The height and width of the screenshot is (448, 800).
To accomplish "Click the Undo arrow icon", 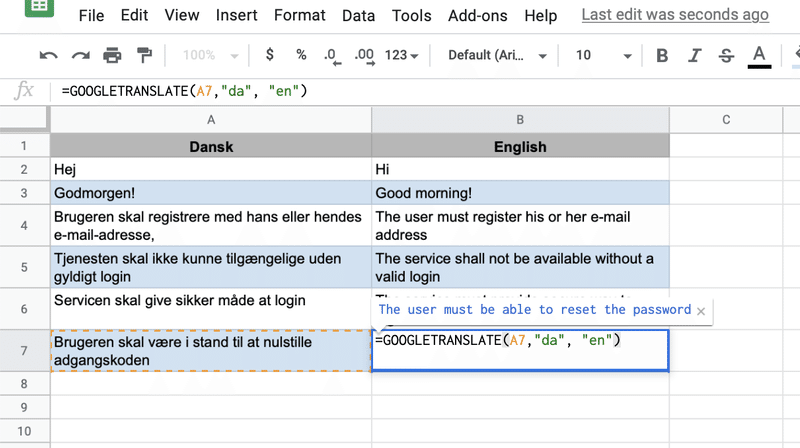I will [48, 55].
